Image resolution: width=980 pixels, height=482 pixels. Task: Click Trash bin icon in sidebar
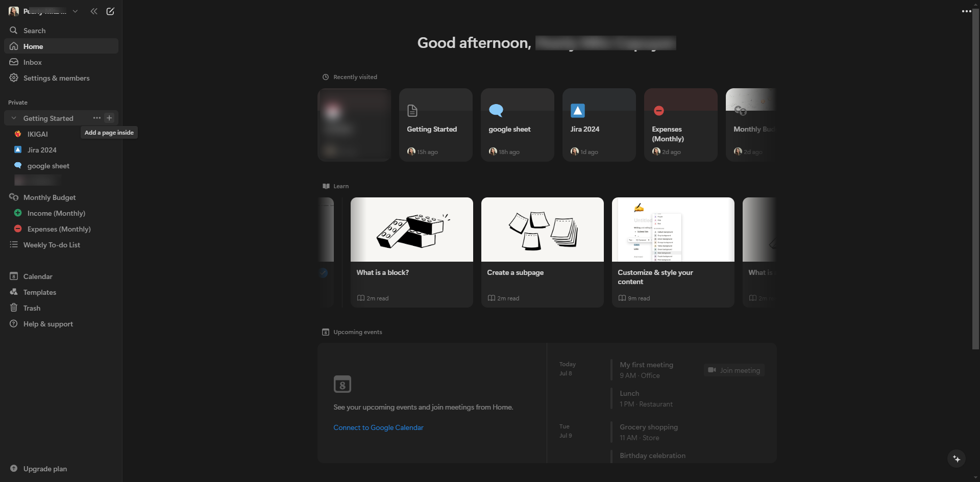(14, 308)
